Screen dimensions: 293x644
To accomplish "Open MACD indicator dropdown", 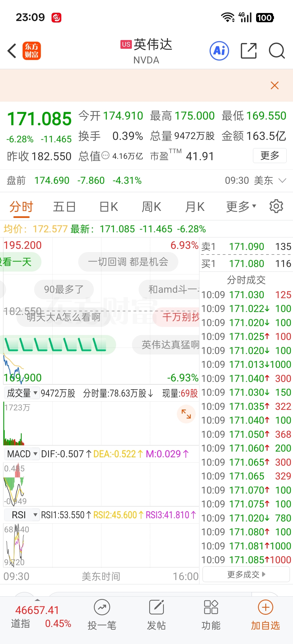I will 22,454.
